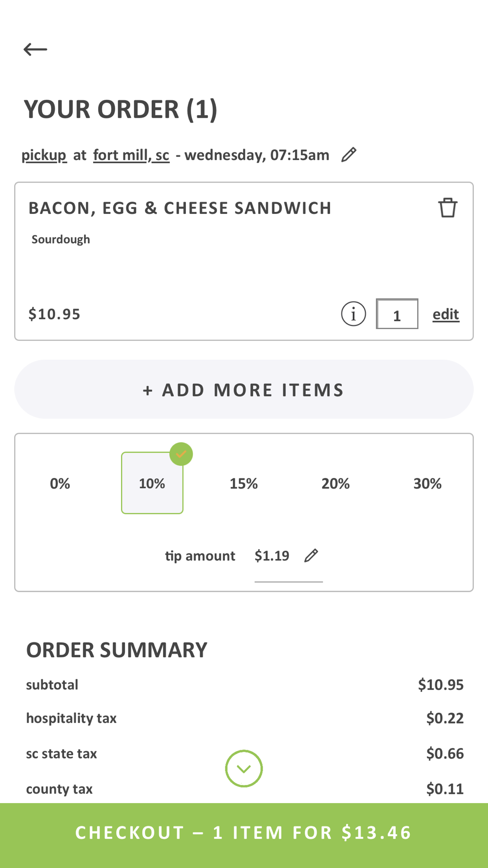
Task: Click the pickup link
Action: [x=44, y=155]
